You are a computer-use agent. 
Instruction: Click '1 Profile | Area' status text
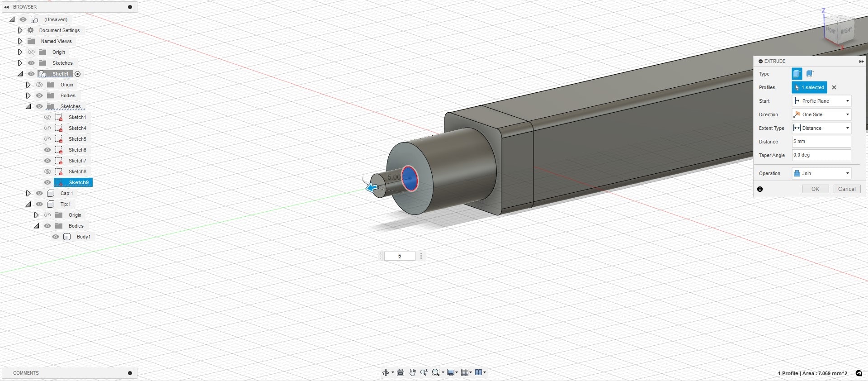coord(812,373)
